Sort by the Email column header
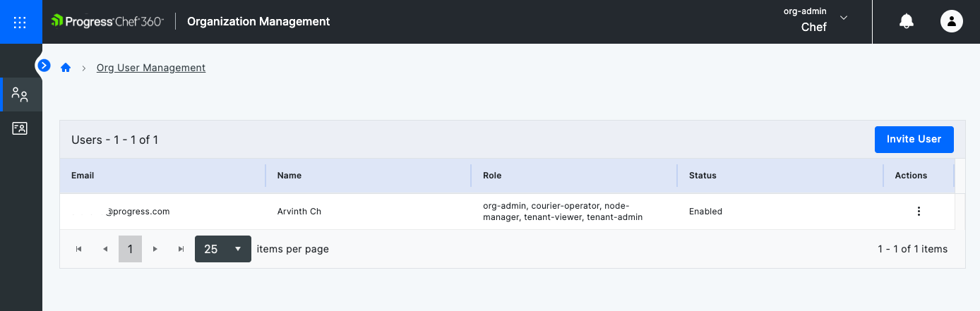The height and width of the screenshot is (311, 980). [x=83, y=176]
